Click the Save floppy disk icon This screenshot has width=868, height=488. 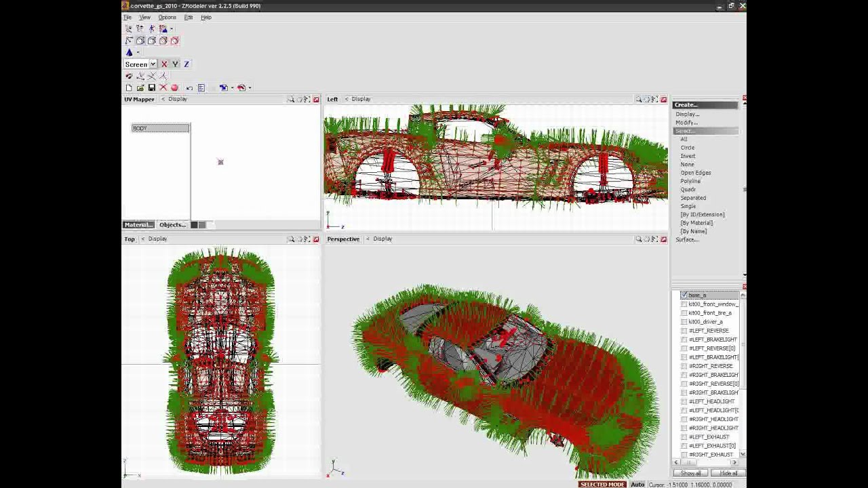152,87
